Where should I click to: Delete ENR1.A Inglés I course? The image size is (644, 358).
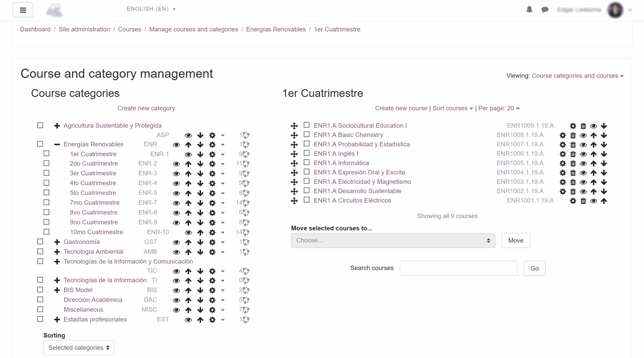point(573,154)
